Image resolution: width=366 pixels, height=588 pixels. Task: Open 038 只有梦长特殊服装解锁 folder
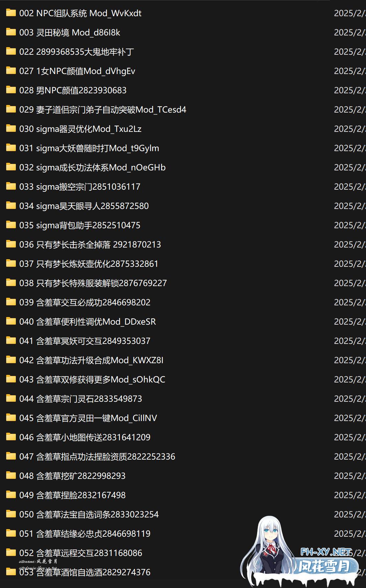(93, 283)
